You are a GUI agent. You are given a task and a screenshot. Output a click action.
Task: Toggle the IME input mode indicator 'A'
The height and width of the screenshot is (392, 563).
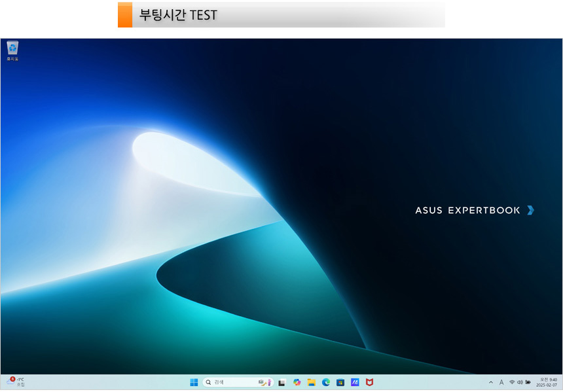tap(501, 382)
